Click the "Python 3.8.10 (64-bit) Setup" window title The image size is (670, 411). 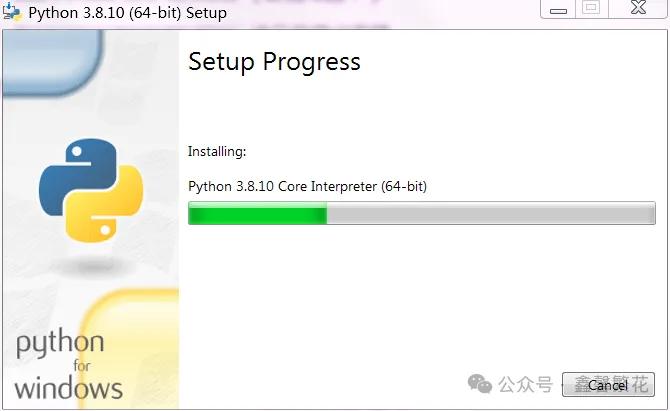tap(127, 14)
